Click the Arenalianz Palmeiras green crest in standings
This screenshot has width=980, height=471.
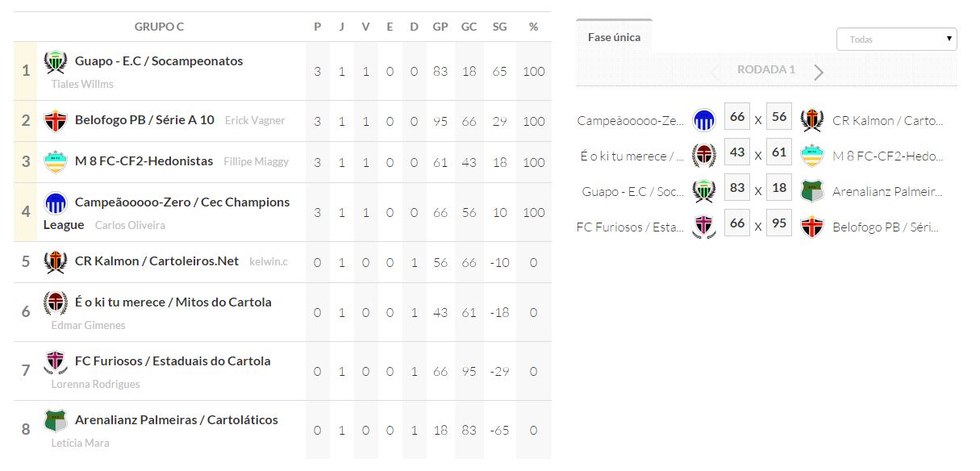click(55, 420)
